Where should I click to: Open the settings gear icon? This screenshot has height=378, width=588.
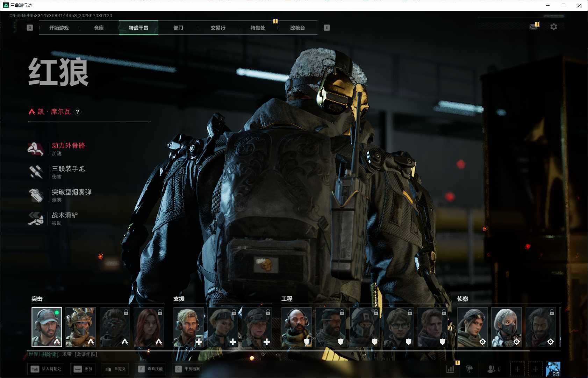(554, 27)
